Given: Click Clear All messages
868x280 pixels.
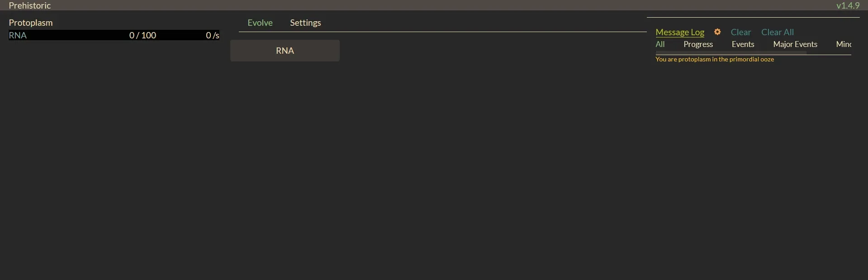Looking at the screenshot, I should [x=777, y=32].
